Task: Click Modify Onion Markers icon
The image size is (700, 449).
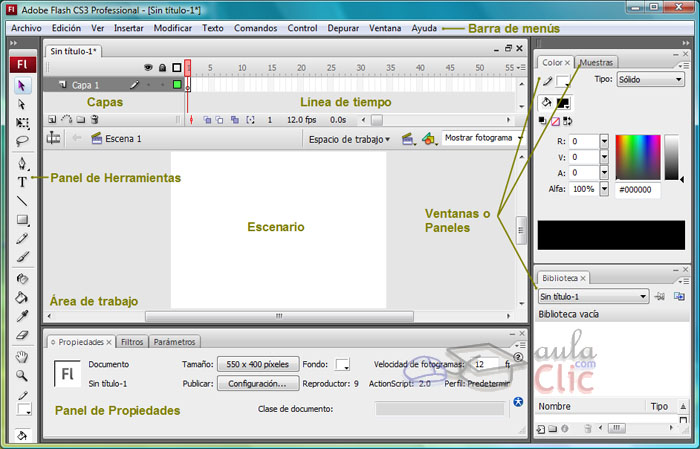Action: 250,120
